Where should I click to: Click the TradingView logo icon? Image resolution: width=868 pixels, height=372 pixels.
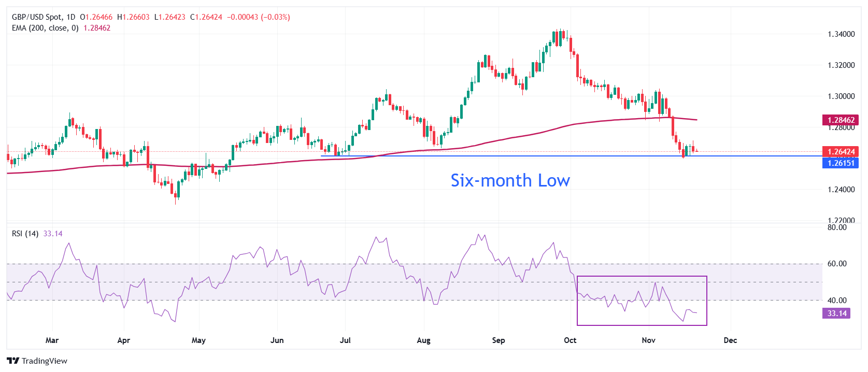coord(13,361)
